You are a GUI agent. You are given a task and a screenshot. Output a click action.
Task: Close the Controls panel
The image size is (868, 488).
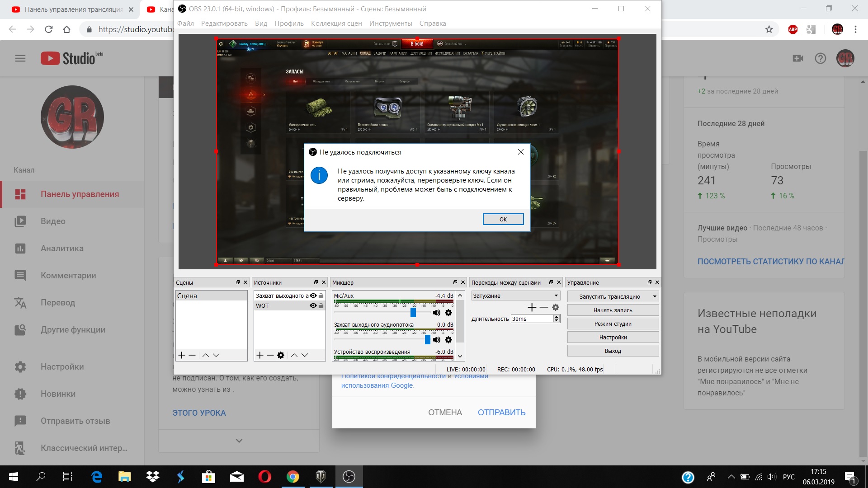coord(657,282)
